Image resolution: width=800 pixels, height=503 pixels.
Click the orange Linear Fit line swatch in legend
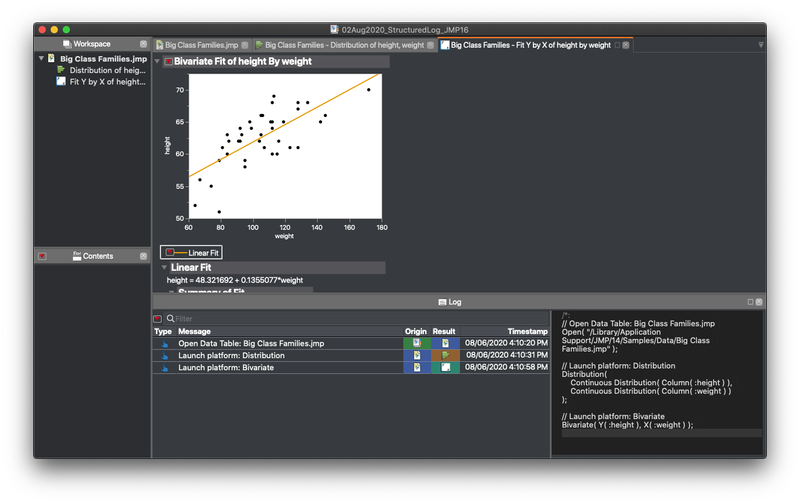click(x=181, y=253)
